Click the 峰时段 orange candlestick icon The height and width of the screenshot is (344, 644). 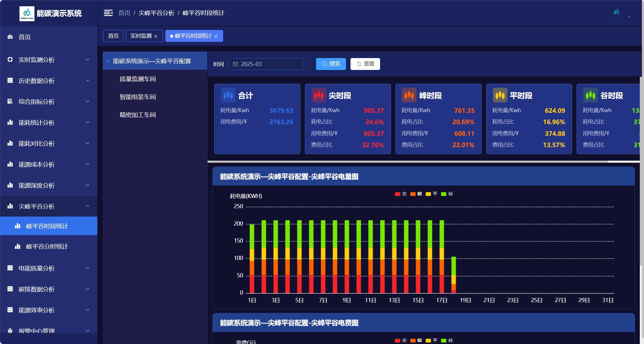[x=409, y=95]
